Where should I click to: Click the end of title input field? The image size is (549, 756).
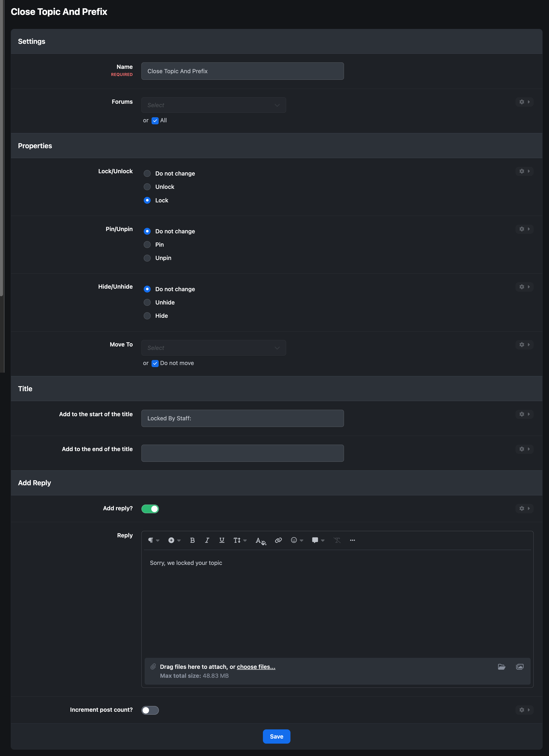242,453
